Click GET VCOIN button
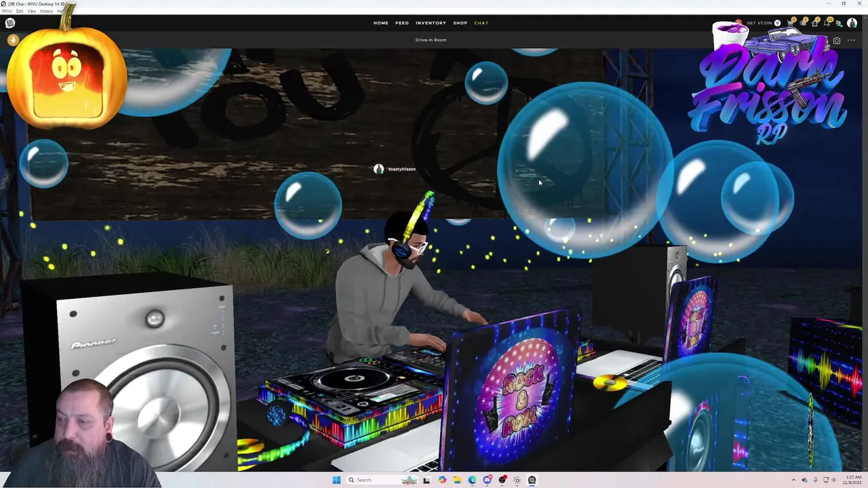The image size is (868, 488). point(764,23)
